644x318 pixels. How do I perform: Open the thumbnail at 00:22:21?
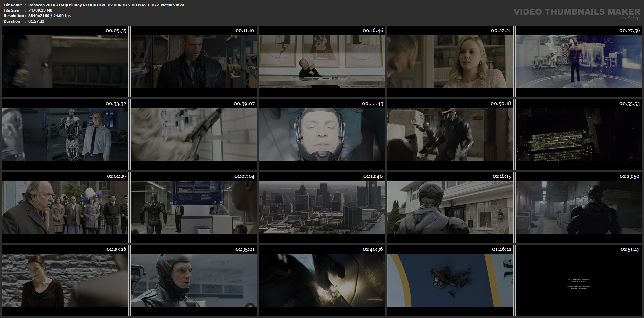click(x=450, y=62)
